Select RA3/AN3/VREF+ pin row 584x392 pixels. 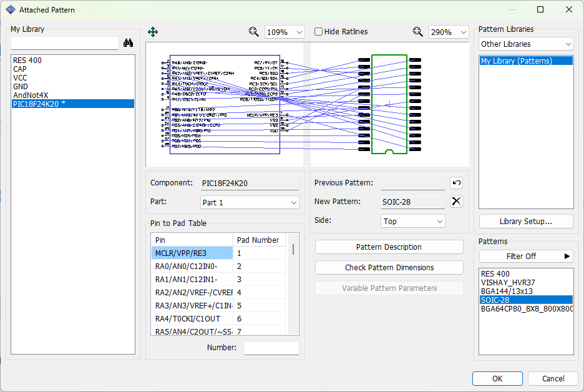[x=218, y=306]
